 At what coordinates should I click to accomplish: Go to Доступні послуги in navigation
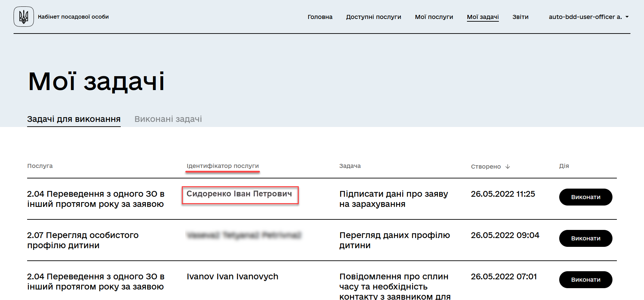pyautogui.click(x=373, y=17)
